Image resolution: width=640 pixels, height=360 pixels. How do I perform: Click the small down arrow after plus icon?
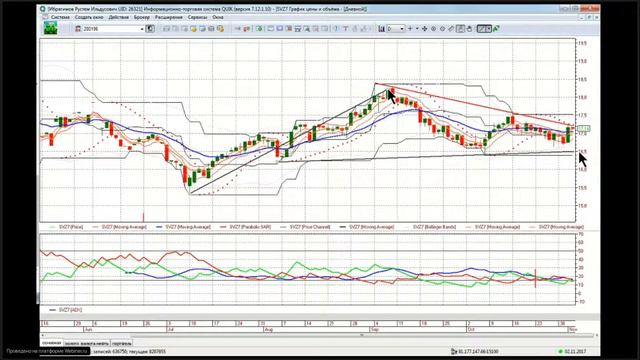coord(417,29)
